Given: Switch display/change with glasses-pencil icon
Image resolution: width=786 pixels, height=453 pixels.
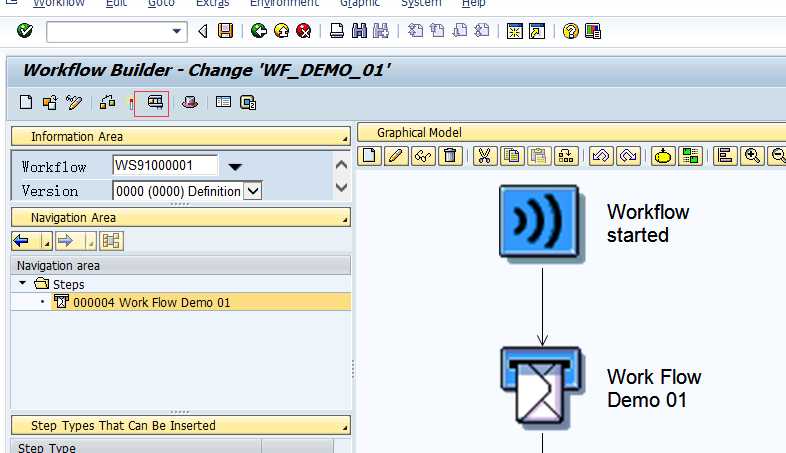Looking at the screenshot, I should (x=74, y=103).
